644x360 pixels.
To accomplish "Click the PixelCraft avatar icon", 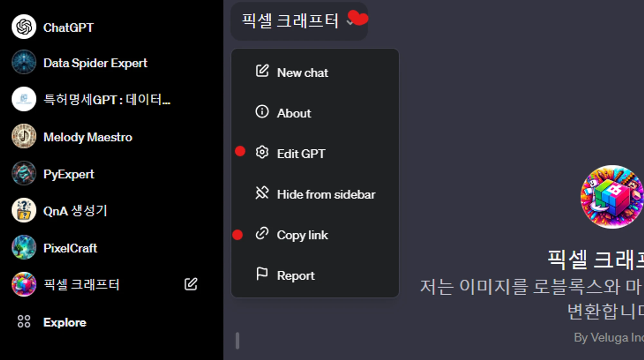I will pyautogui.click(x=24, y=247).
